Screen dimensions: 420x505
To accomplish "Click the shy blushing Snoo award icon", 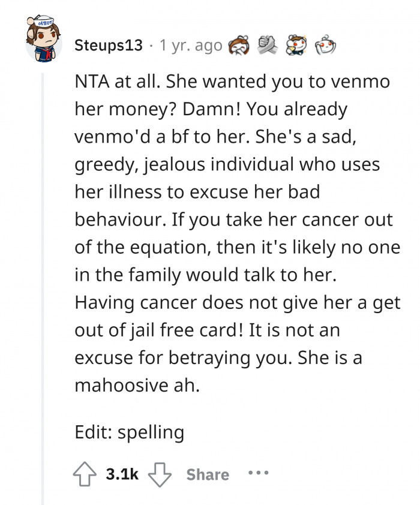I will click(325, 45).
